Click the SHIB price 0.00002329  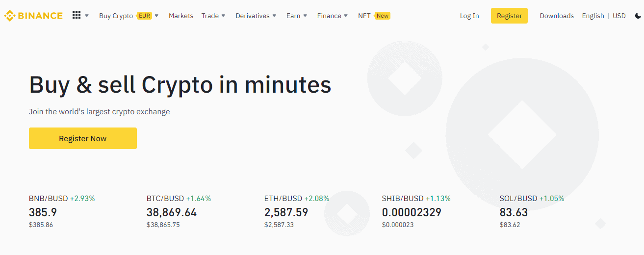(412, 212)
